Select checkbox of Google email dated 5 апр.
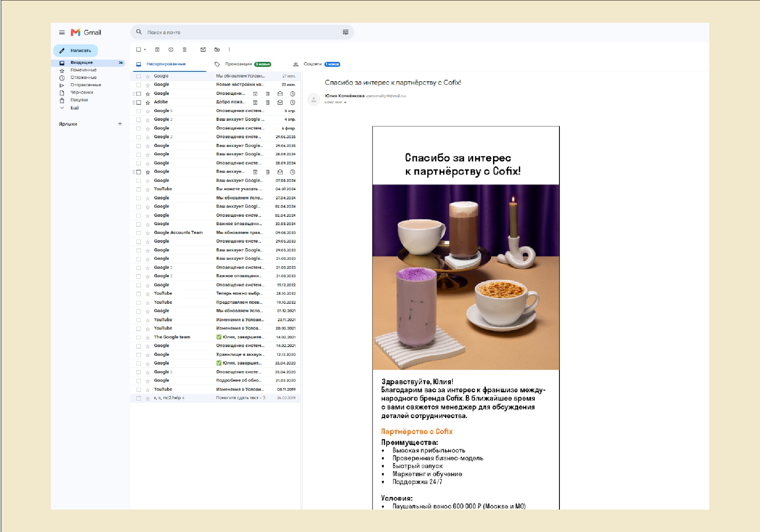The width and height of the screenshot is (760, 532). (139, 111)
